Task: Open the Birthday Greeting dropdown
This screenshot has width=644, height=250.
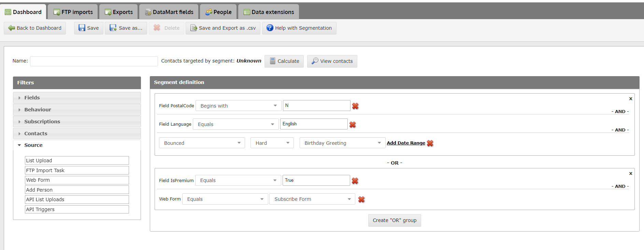Action: pyautogui.click(x=342, y=143)
